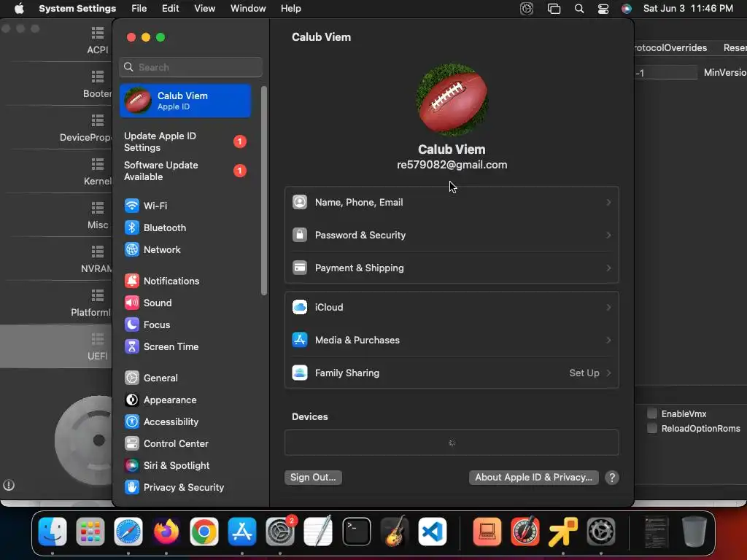747x560 pixels.
Task: Launch Google Chrome from the Dock
Action: point(204,532)
